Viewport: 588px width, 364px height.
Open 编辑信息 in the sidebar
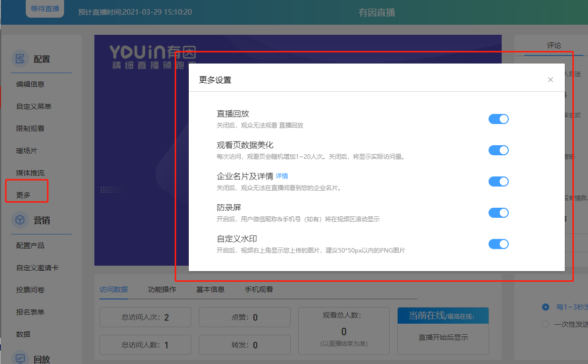click(30, 84)
